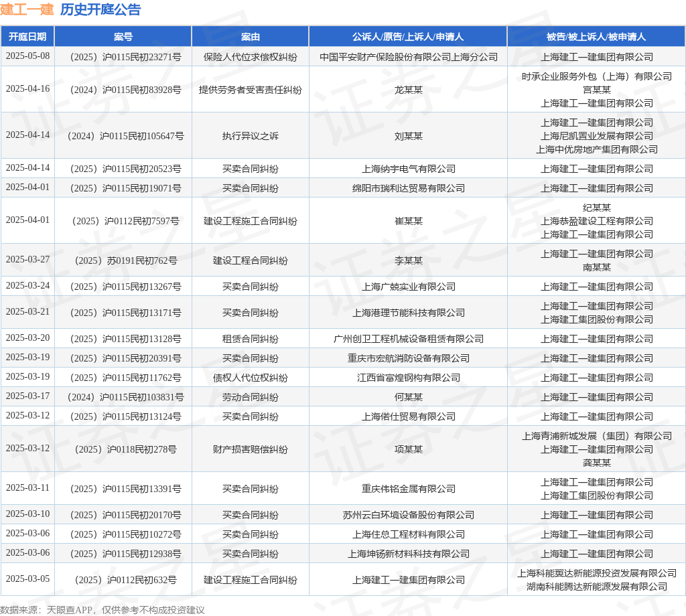Click 中国平安财产保险股份有限公司上海分公司 plaintiff cell
The width and height of the screenshot is (686, 616).
(408, 57)
